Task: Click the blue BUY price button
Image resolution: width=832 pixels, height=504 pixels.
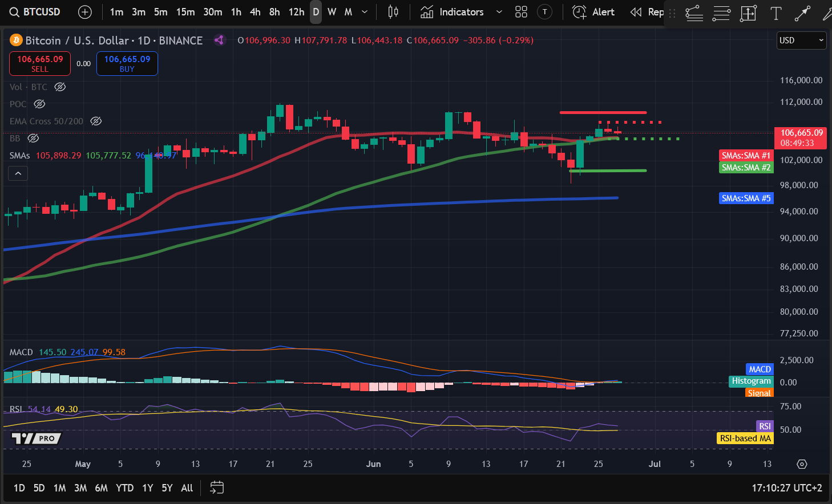Action: pos(127,63)
